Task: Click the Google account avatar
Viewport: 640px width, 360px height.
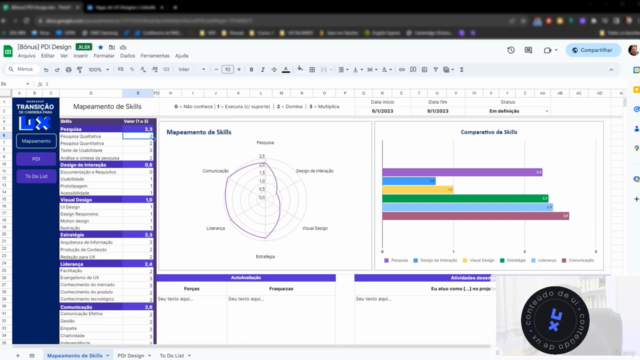Action: point(633,50)
